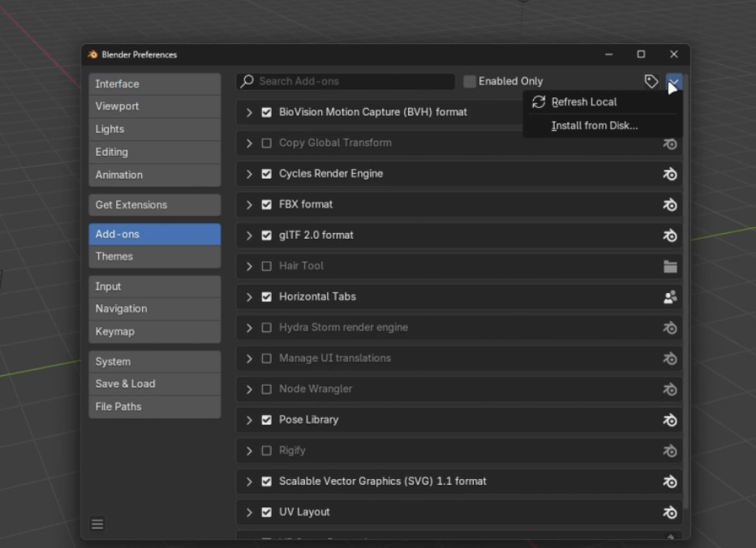Expand the Horizontal Tabs details
Screen dimensions: 756x548
(249, 296)
